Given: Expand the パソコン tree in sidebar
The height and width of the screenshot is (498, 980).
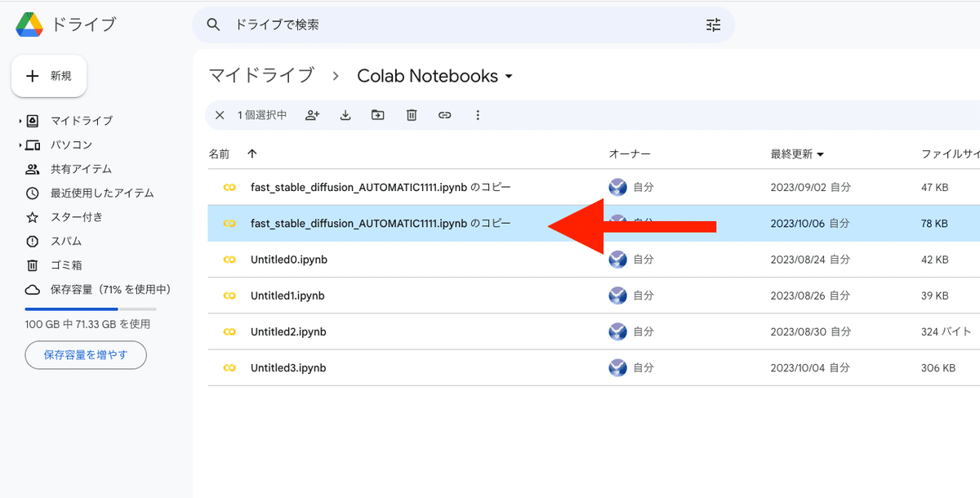Looking at the screenshot, I should [20, 145].
